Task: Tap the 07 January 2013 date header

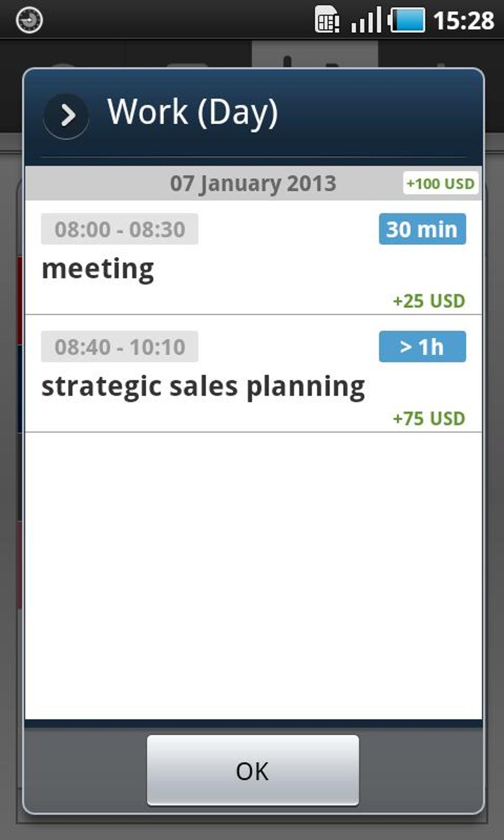Action: click(x=253, y=183)
